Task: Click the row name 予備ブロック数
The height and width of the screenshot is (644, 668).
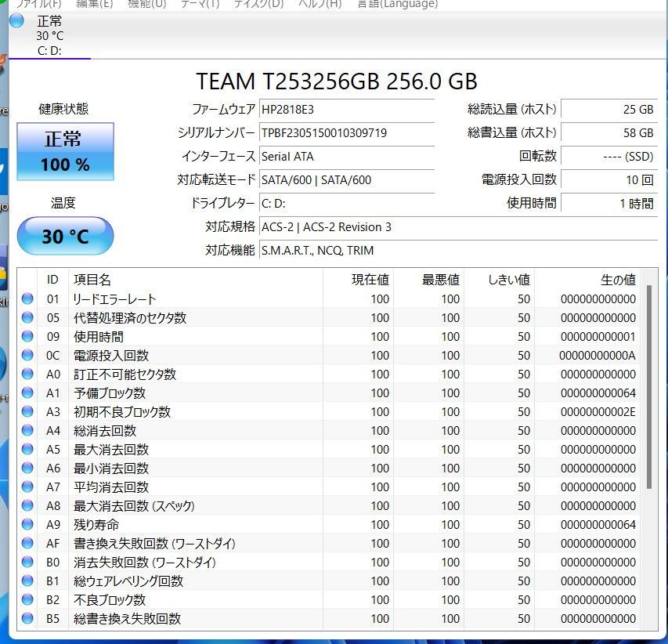Action: click(x=110, y=393)
